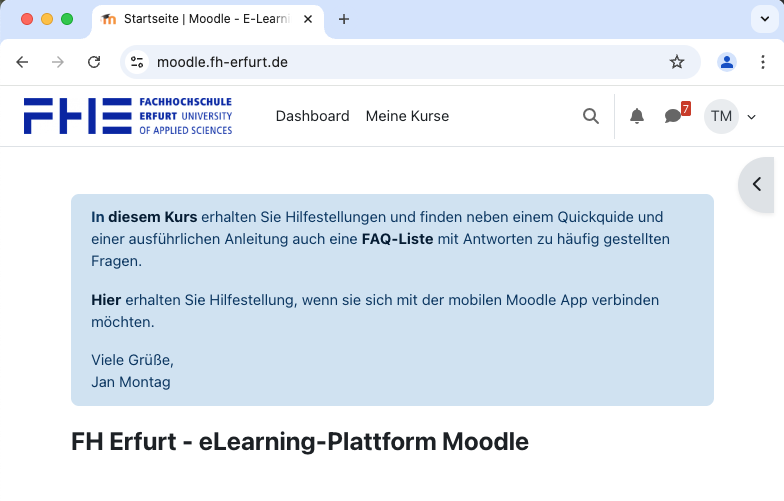This screenshot has width=784, height=501.
Task: Open the Dashboard navigation item
Action: click(312, 116)
